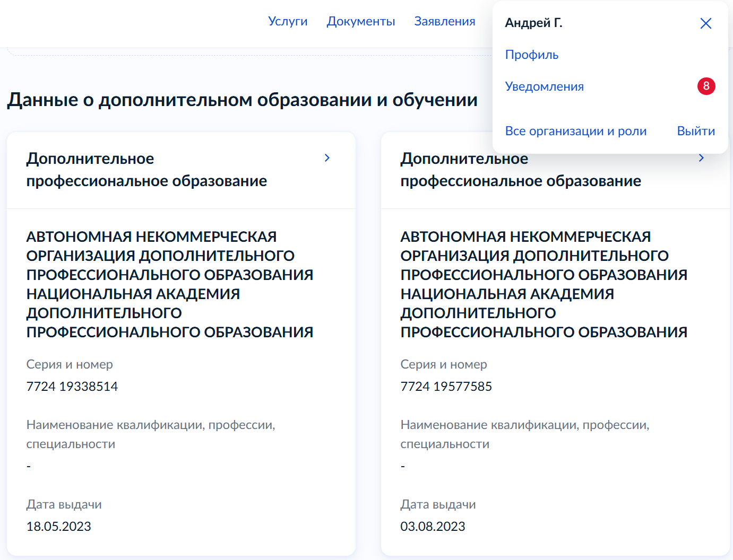
Task: Click Дата выдачи label in second card
Action: (x=438, y=504)
